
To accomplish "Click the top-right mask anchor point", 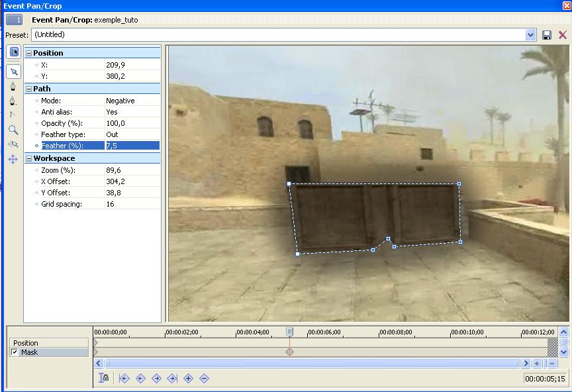I will (459, 183).
